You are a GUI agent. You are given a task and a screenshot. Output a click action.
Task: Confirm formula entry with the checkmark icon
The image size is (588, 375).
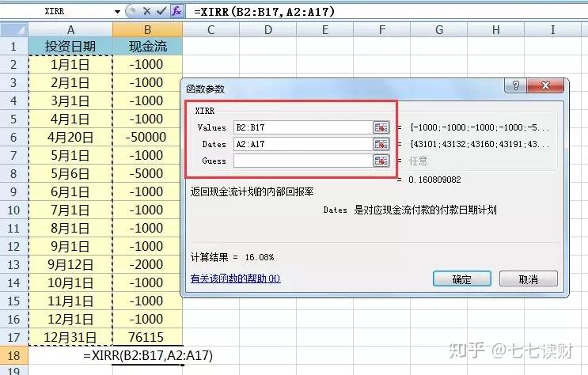click(161, 11)
